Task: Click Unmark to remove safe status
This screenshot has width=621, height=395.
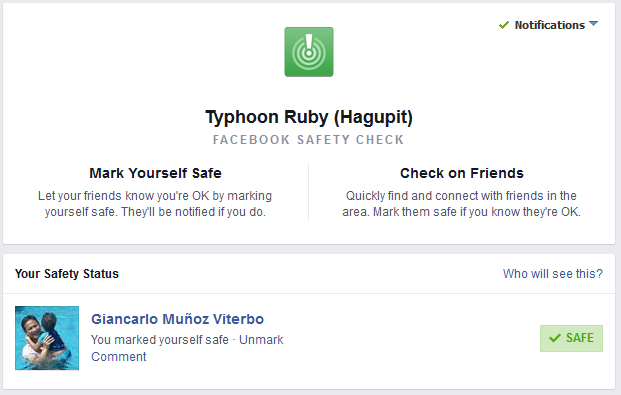Action: pyautogui.click(x=261, y=340)
